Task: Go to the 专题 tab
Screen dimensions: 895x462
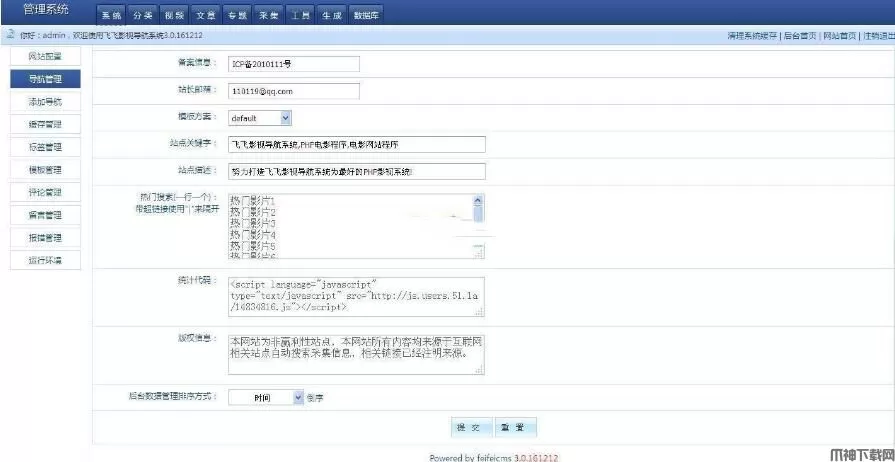Action: pyautogui.click(x=237, y=15)
